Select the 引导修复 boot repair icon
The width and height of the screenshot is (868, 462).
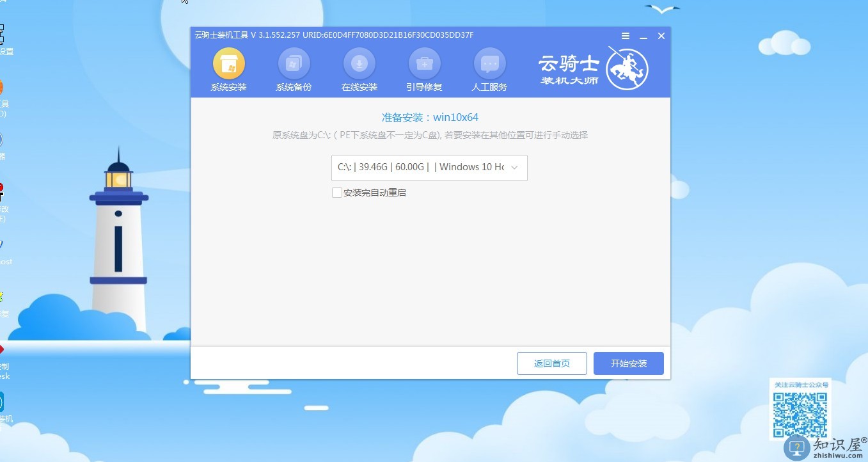pyautogui.click(x=424, y=64)
